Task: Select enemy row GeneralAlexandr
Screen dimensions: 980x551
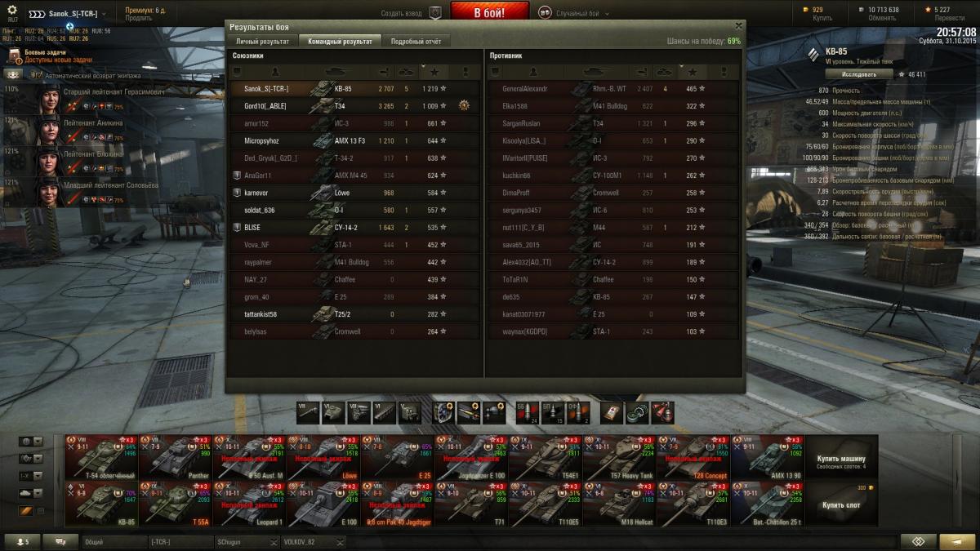Action: (614, 88)
